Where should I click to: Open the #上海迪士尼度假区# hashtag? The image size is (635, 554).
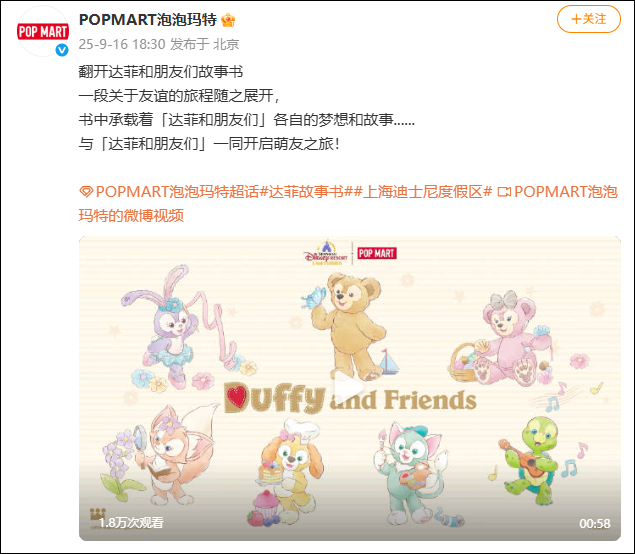click(x=422, y=192)
